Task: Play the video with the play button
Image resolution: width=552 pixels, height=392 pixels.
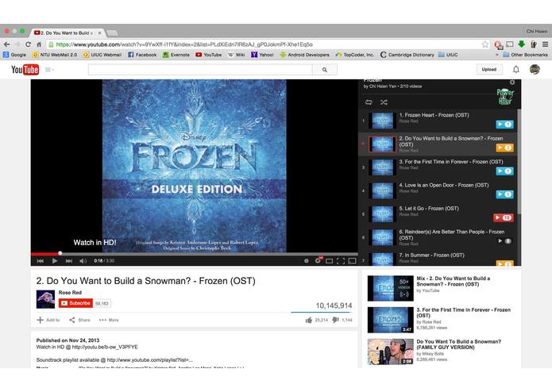Action: click(55, 261)
